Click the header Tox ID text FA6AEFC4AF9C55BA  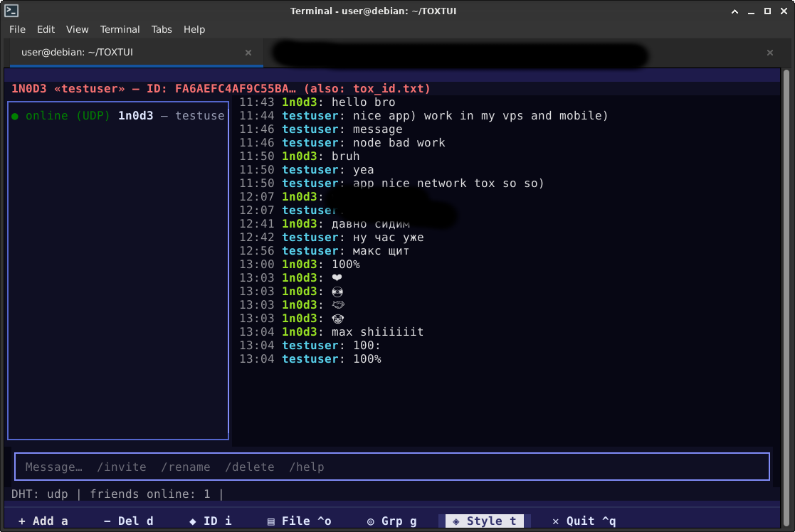click(236, 89)
